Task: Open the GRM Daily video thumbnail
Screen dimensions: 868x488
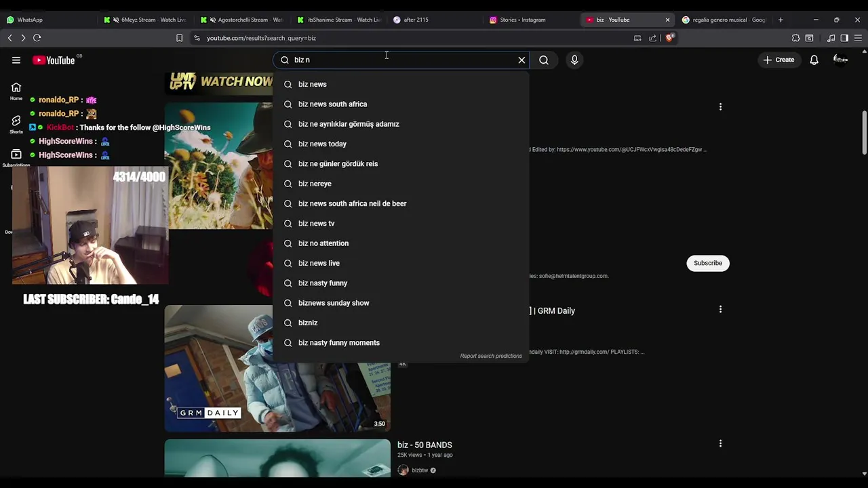Action: (x=277, y=368)
